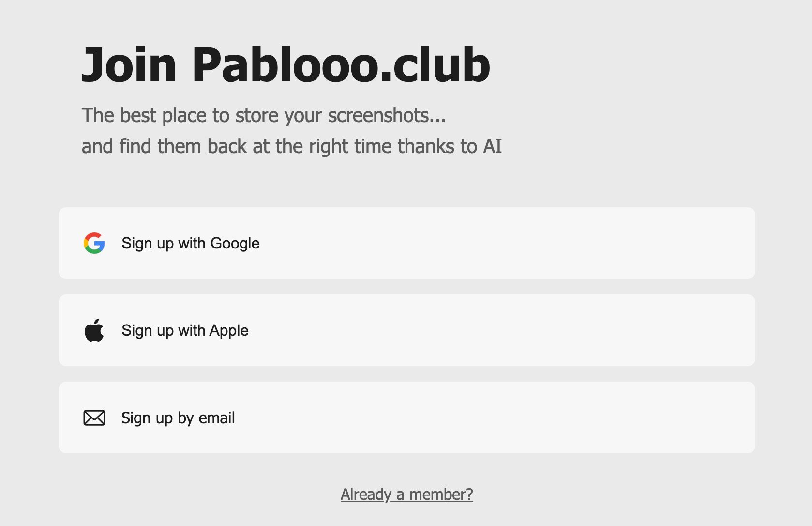812x526 pixels.
Task: Click the icon on the Apple sign-up row
Action: (x=94, y=330)
